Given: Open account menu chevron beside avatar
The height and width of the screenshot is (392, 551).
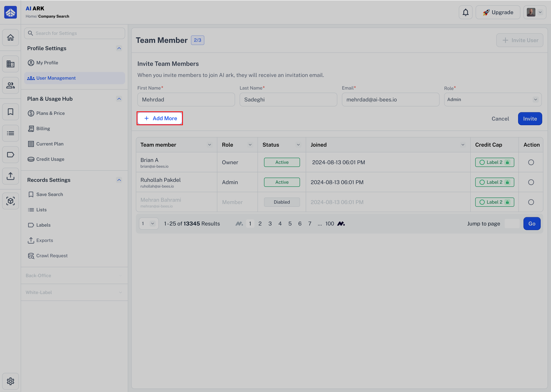Looking at the screenshot, I should pos(540,12).
